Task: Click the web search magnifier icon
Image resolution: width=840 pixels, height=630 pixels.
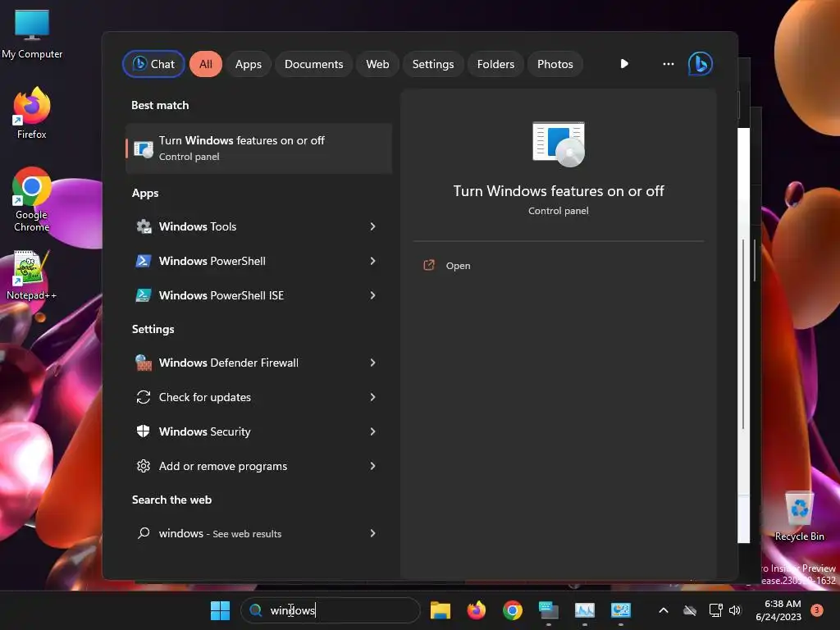Action: click(x=143, y=533)
